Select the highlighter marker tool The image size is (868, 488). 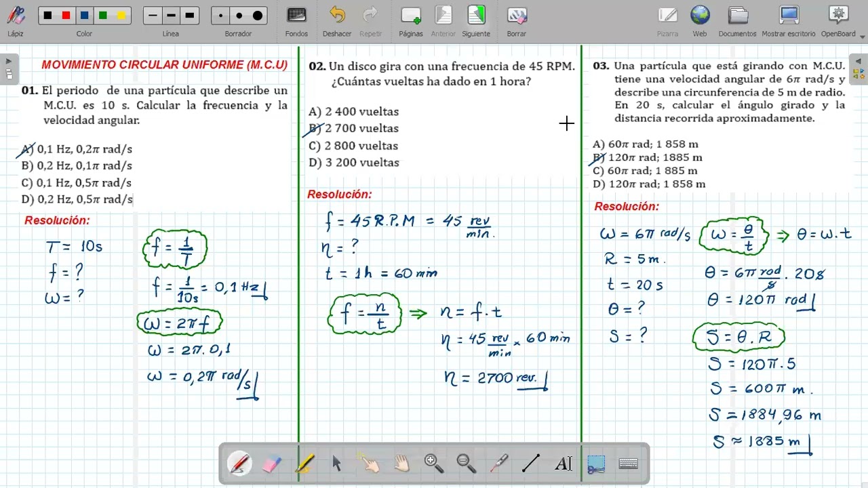(x=304, y=464)
